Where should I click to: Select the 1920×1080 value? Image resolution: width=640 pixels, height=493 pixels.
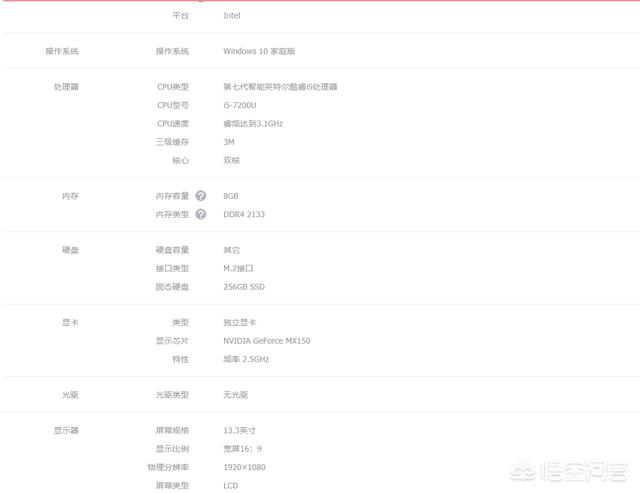click(x=244, y=467)
